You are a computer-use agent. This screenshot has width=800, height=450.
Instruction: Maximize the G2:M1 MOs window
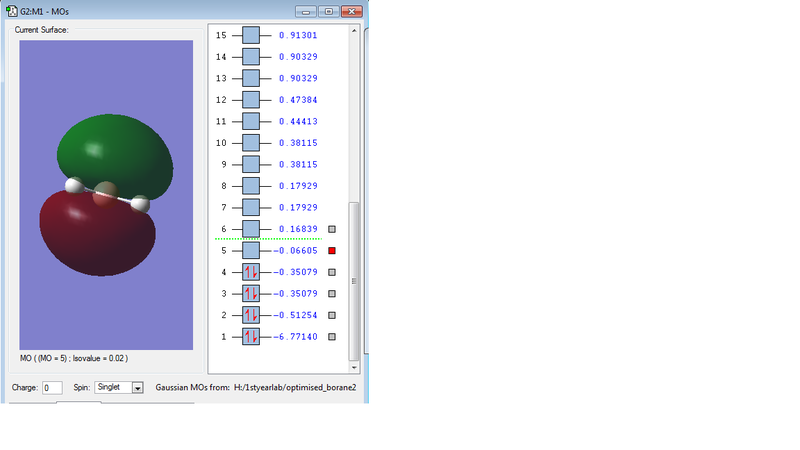tap(329, 11)
